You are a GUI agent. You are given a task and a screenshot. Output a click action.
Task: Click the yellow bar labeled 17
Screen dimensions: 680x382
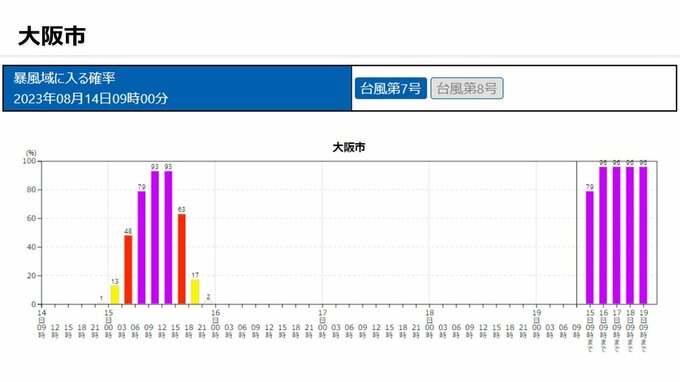pyautogui.click(x=195, y=292)
